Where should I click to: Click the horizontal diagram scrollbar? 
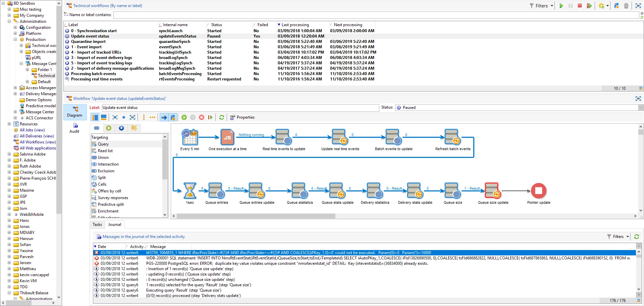(256, 216)
